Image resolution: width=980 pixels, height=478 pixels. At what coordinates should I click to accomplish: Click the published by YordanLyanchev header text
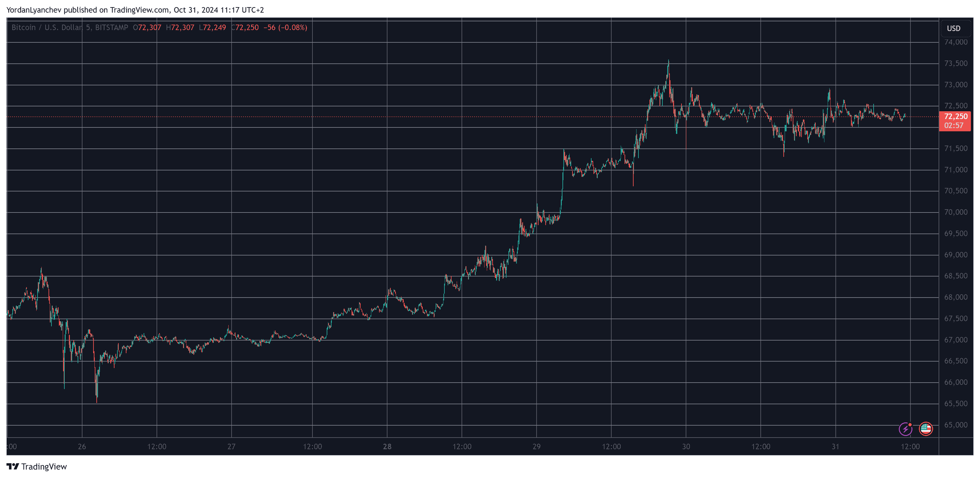[x=135, y=10]
